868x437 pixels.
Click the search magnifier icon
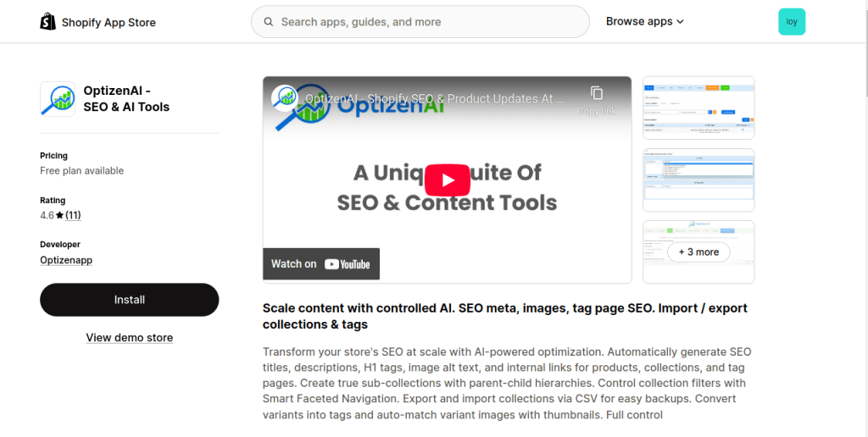(269, 21)
